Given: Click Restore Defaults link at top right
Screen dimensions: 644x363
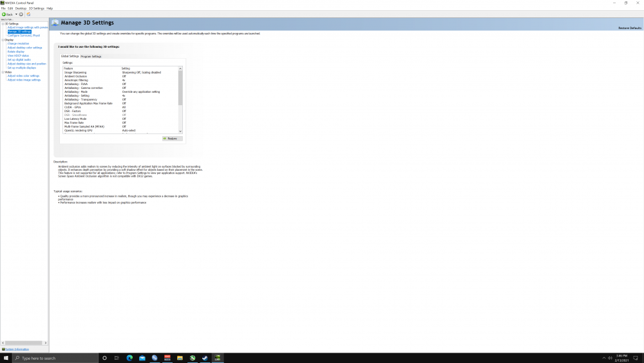Looking at the screenshot, I should pyautogui.click(x=630, y=28).
